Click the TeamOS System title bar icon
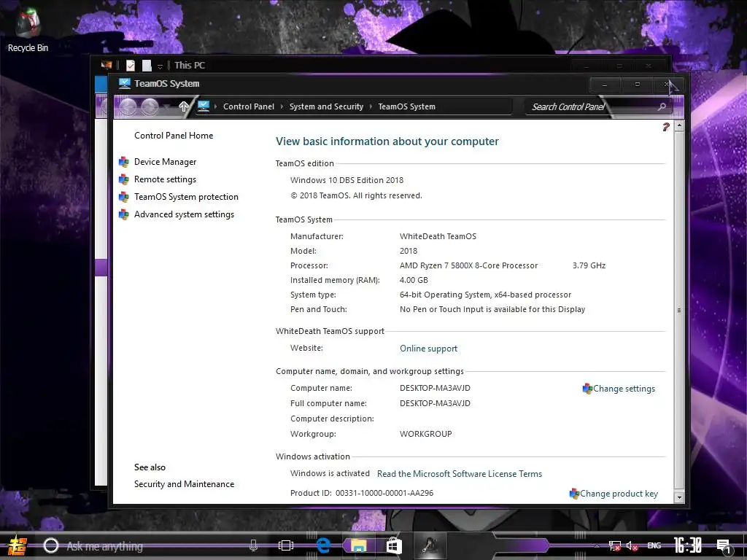This screenshot has height=560, width=747. [x=124, y=83]
